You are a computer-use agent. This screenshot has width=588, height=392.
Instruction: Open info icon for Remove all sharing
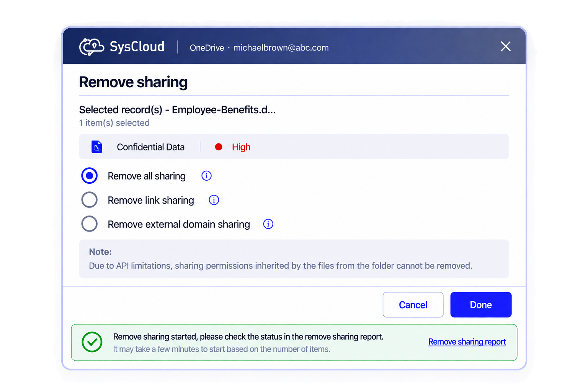(x=206, y=176)
